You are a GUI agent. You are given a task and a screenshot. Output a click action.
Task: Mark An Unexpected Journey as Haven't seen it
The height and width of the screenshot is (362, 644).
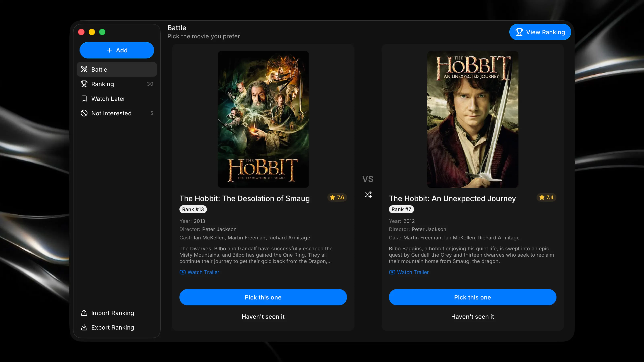coord(473,317)
